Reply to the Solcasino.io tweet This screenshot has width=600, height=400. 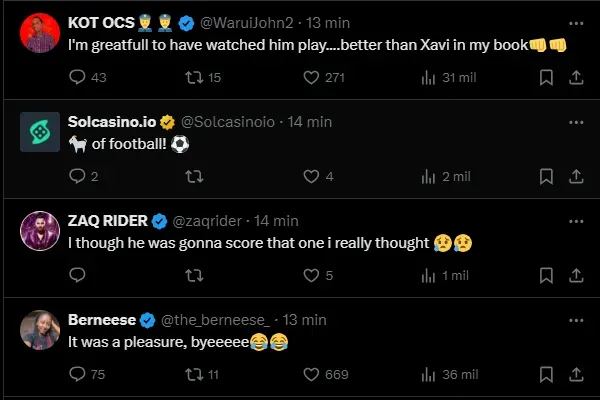[x=78, y=176]
